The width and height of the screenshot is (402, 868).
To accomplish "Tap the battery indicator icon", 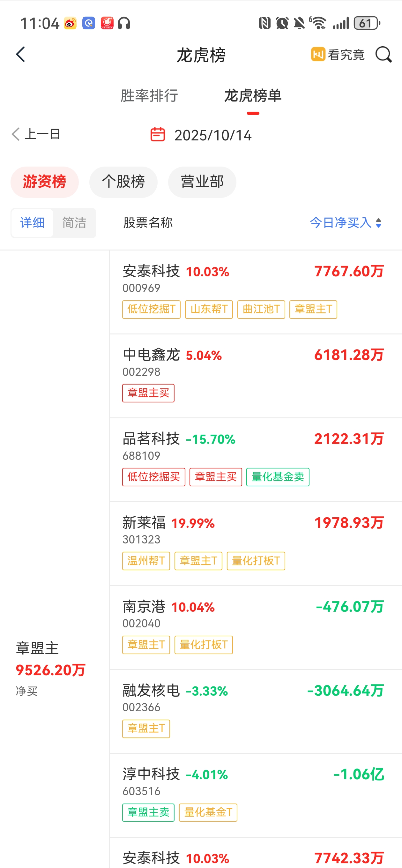I will pos(367,23).
